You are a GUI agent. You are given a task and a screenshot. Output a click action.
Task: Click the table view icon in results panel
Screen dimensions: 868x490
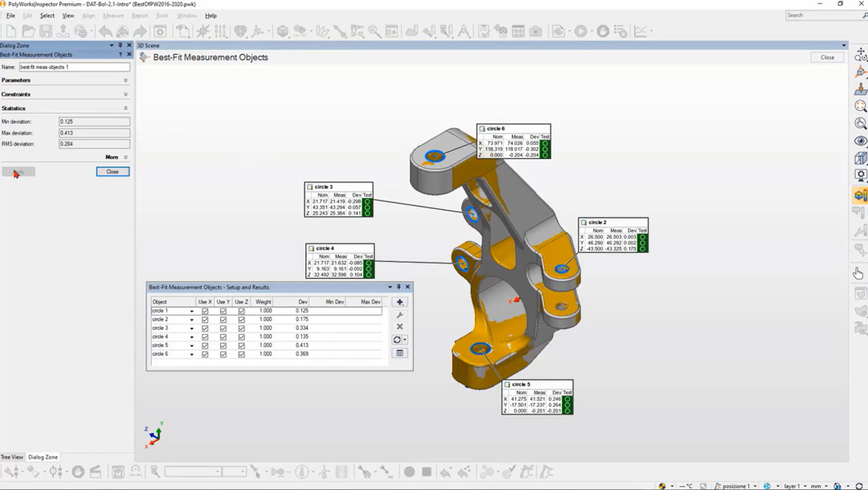(399, 353)
